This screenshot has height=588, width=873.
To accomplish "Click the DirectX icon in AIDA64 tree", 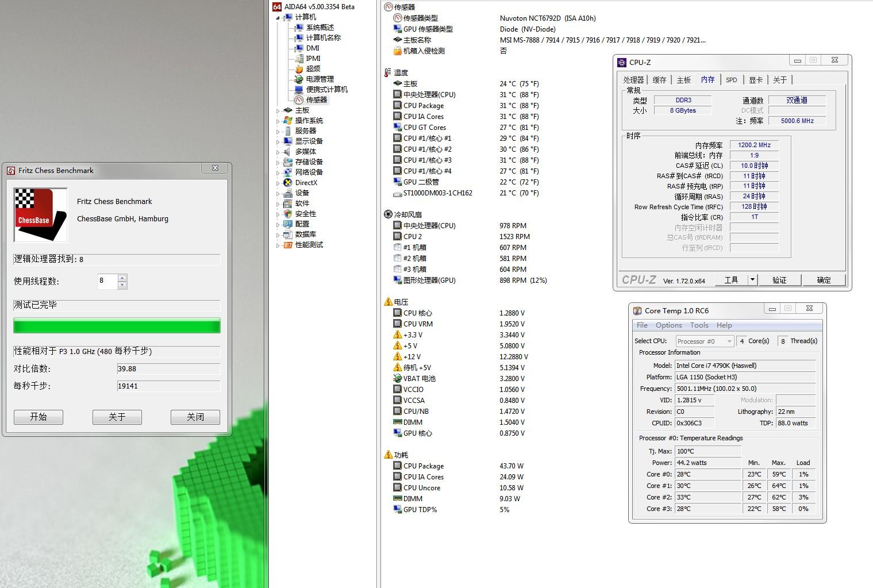I will [288, 183].
